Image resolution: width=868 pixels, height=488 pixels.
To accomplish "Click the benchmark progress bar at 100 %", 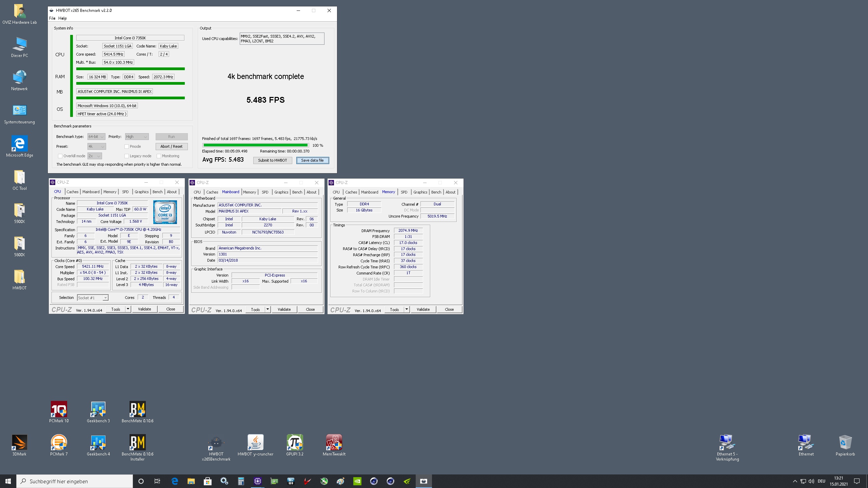I will 256,145.
